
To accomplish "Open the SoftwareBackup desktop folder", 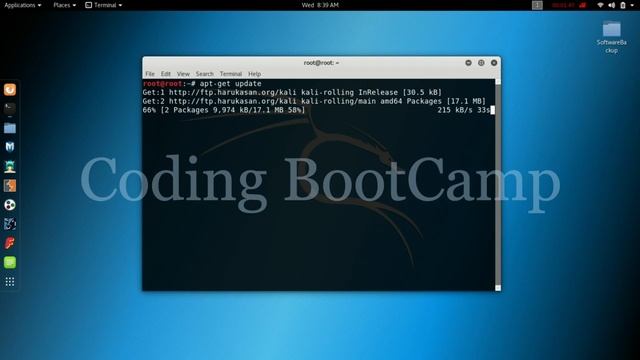I will pos(611,37).
